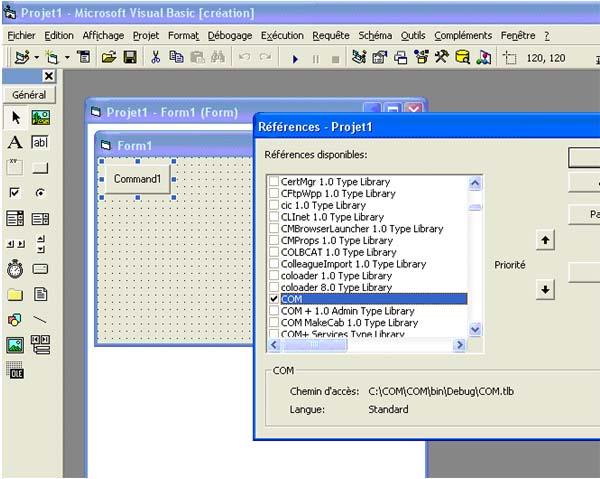Select the Pointer tool in toolbox
Image resolution: width=600 pixels, height=479 pixels.
15,117
